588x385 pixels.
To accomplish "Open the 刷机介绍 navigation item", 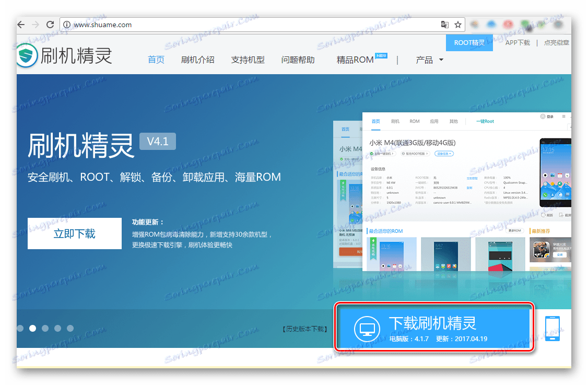I will (x=197, y=60).
